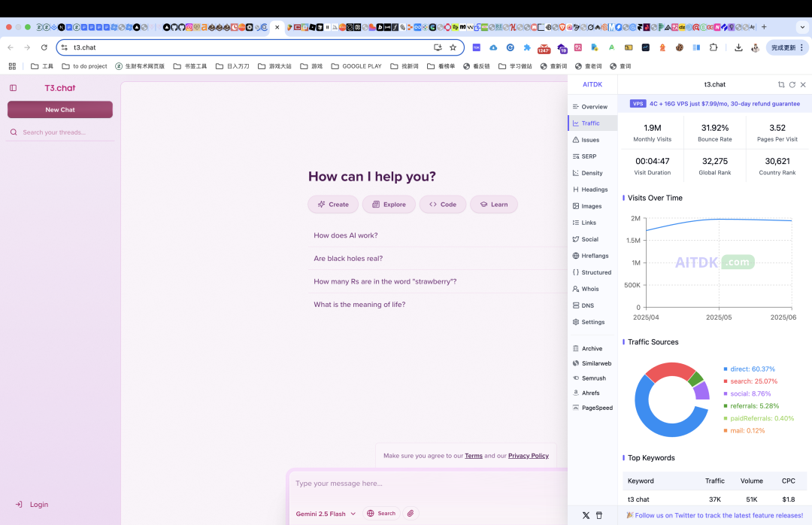Open the Similarweb external link
Image resolution: width=812 pixels, height=525 pixels.
point(592,363)
